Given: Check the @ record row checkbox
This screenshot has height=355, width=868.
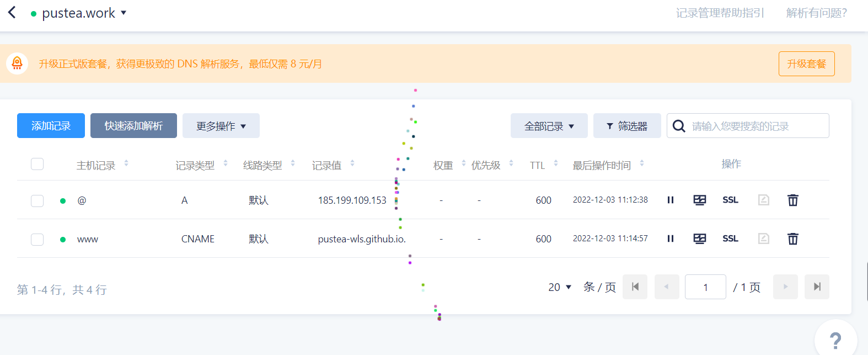Looking at the screenshot, I should click(37, 200).
